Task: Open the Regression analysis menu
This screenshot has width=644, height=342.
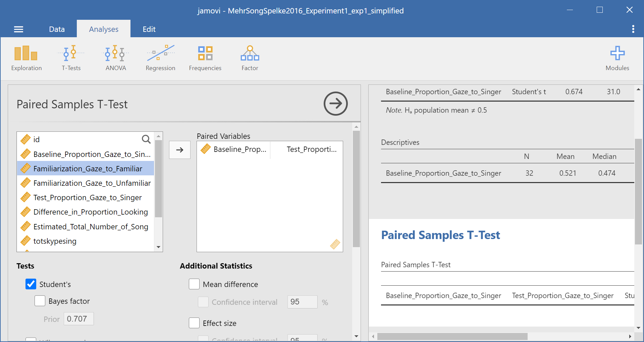Action: [160, 58]
